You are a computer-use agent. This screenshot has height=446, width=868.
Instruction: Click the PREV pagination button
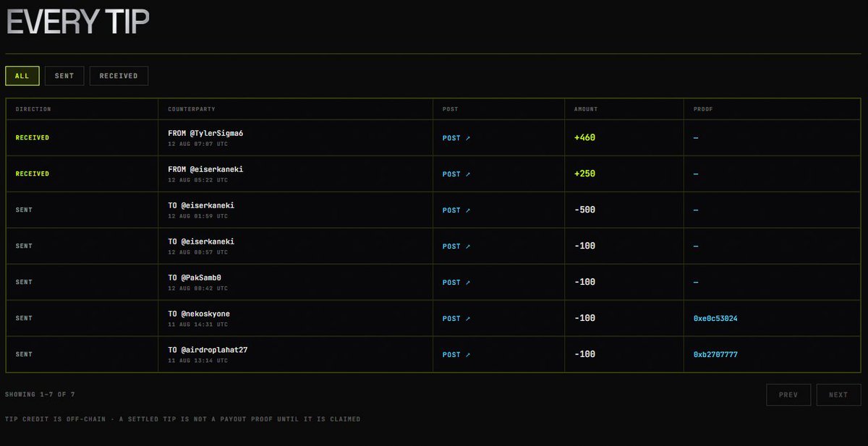pos(788,395)
